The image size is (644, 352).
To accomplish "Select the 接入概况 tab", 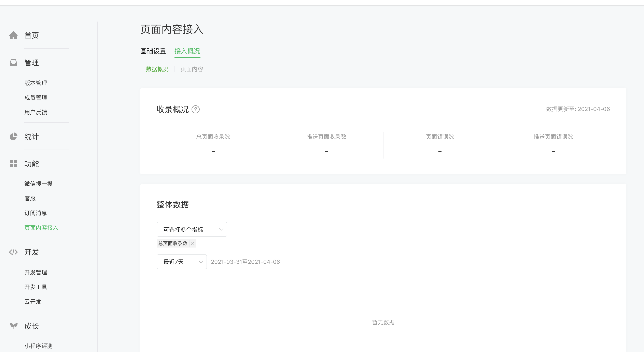I will (187, 51).
